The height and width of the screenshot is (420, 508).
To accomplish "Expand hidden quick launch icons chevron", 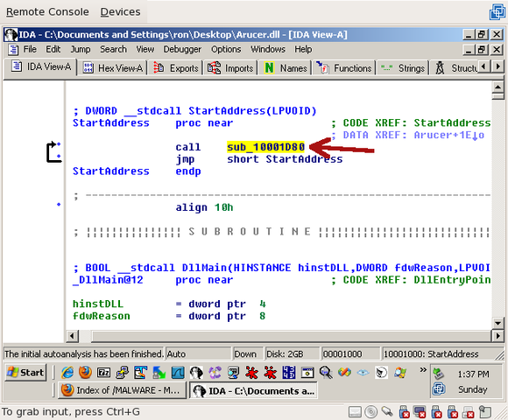I will (x=423, y=369).
